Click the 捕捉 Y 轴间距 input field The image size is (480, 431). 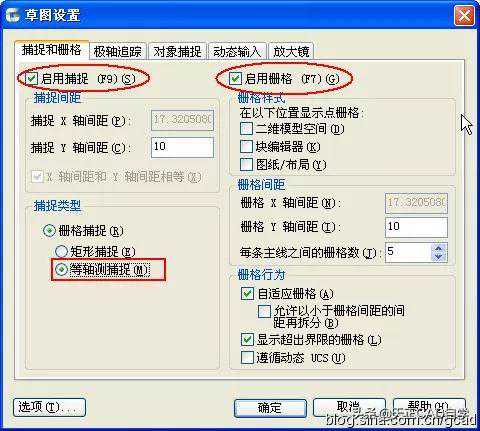(182, 147)
